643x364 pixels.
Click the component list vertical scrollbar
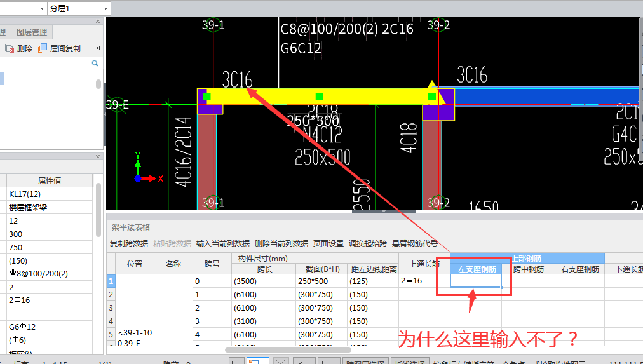(x=98, y=84)
